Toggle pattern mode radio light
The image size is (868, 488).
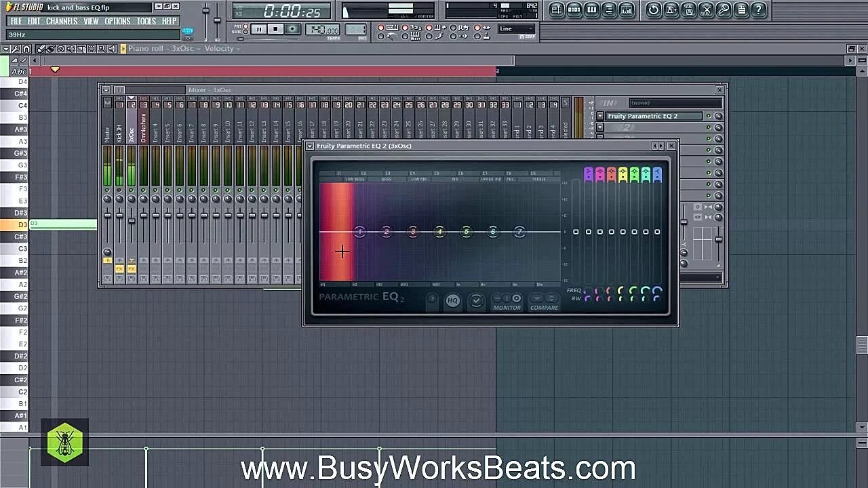pos(245,25)
